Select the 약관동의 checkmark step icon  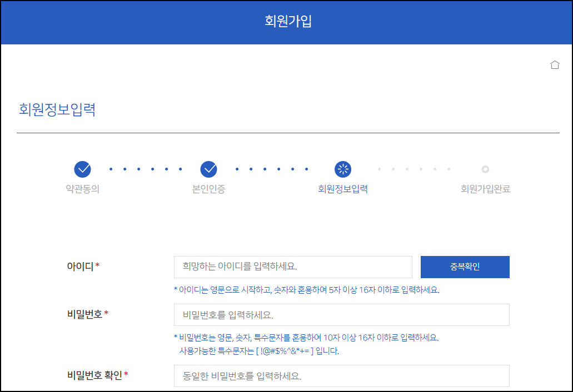coord(83,169)
